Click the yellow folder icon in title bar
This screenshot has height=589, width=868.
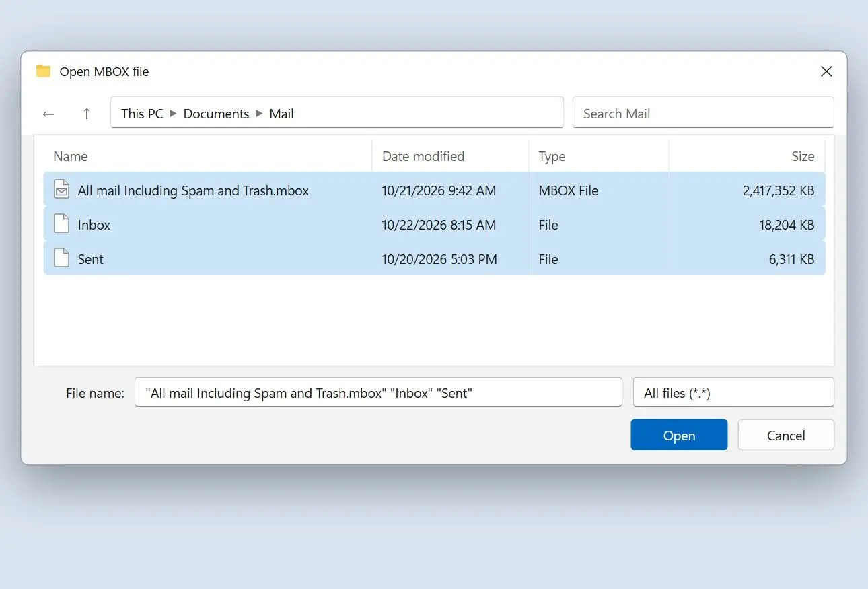(x=43, y=71)
